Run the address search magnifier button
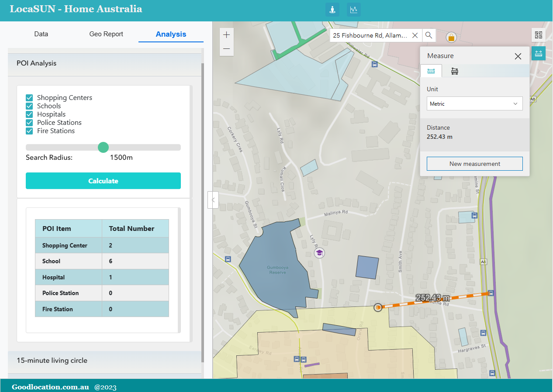This screenshot has height=392, width=553. [429, 35]
